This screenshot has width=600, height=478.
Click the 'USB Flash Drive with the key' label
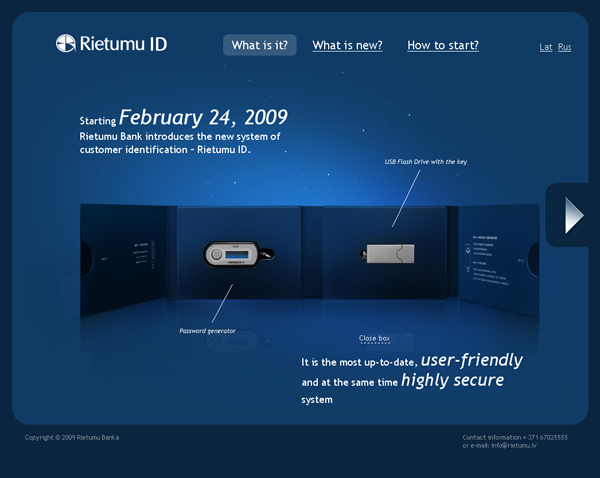tap(426, 162)
